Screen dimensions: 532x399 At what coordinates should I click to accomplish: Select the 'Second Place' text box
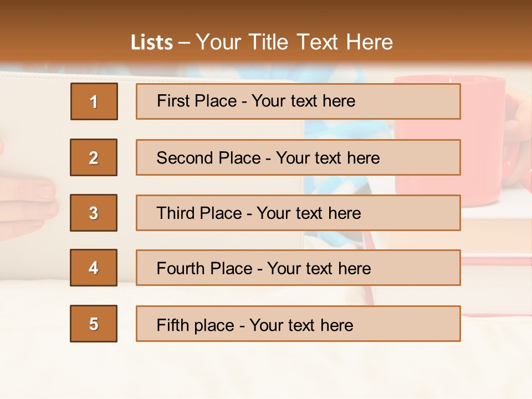[298, 157]
